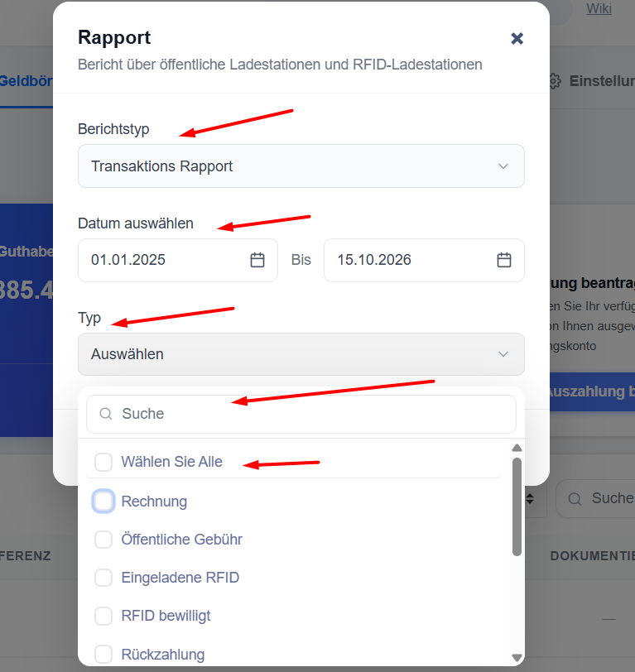Select the Eingeladene RFID checkbox
The width and height of the screenshot is (635, 672).
pyautogui.click(x=103, y=578)
